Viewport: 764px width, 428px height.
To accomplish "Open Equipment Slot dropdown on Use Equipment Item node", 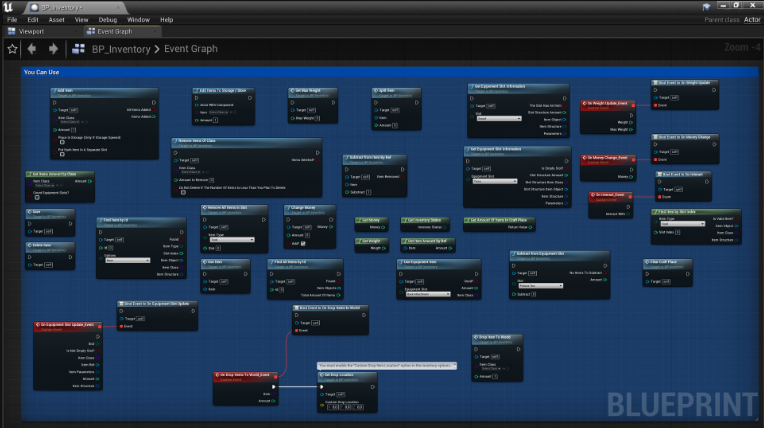I will click(428, 294).
